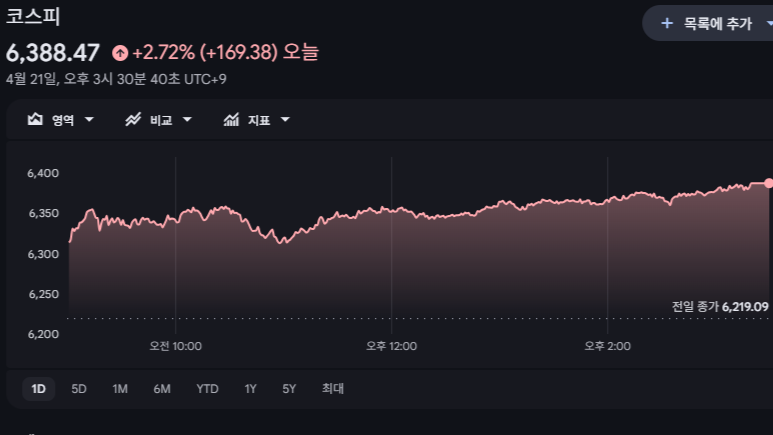The image size is (773, 435).
Task: Click the 전일 종가 6,219.09 label
Action: pyautogui.click(x=720, y=307)
